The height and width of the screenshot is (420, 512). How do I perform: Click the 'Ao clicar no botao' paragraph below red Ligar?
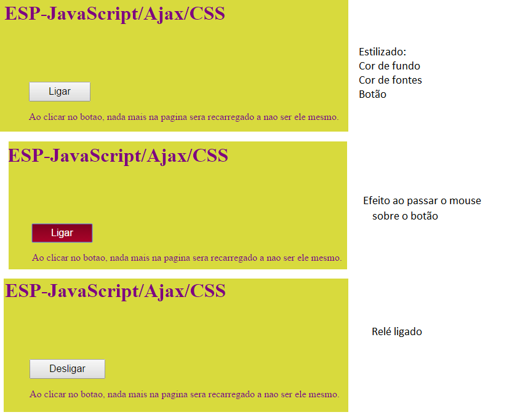coord(187,258)
